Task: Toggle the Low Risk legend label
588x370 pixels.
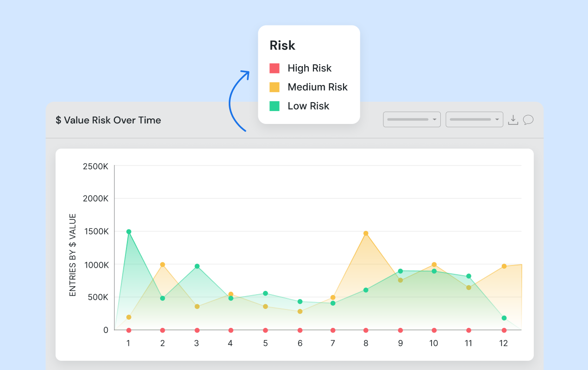Action: click(308, 106)
